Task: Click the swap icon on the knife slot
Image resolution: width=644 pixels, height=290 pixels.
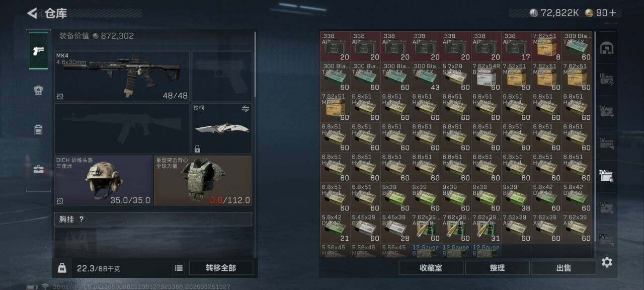Action: (x=246, y=109)
